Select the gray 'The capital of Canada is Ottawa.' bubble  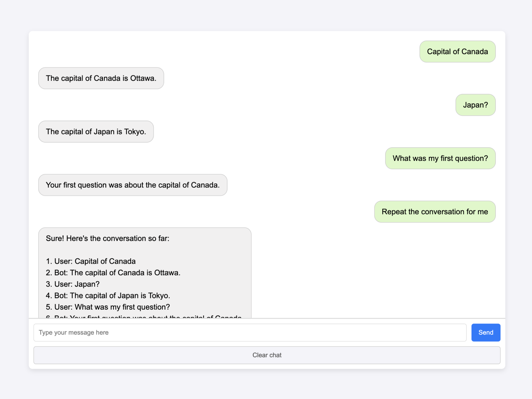coord(101,78)
